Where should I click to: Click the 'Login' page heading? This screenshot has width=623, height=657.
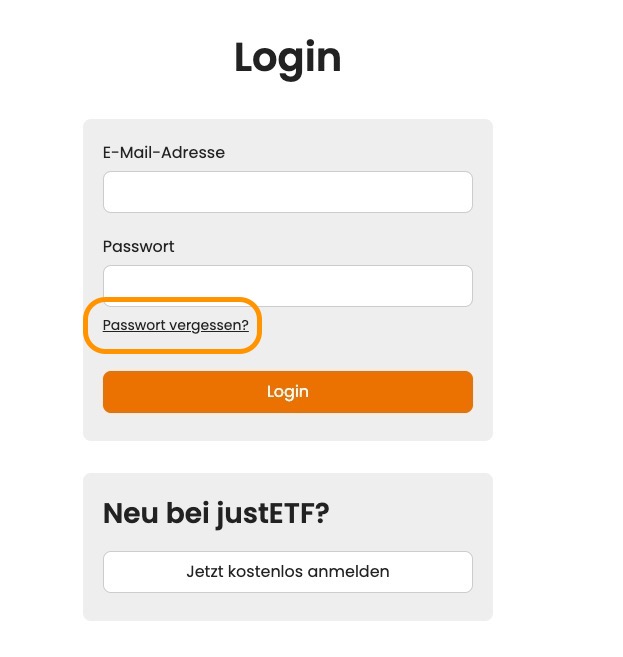[x=287, y=58]
